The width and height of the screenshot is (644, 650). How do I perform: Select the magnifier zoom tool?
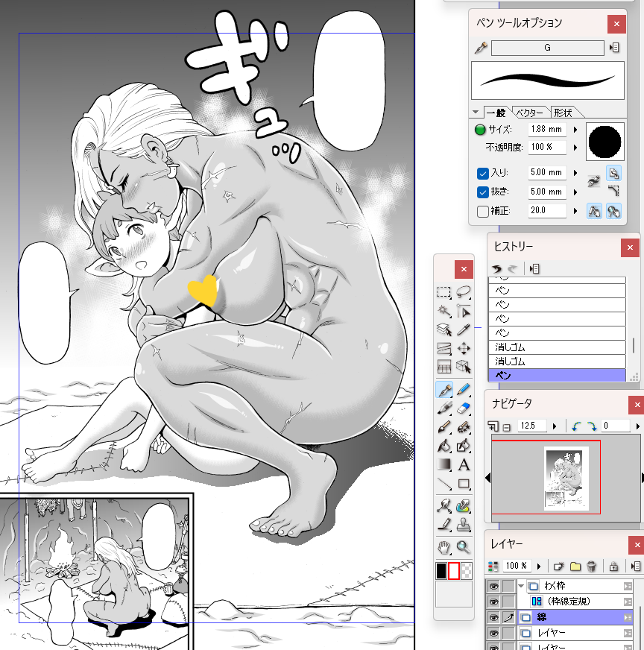point(464,547)
